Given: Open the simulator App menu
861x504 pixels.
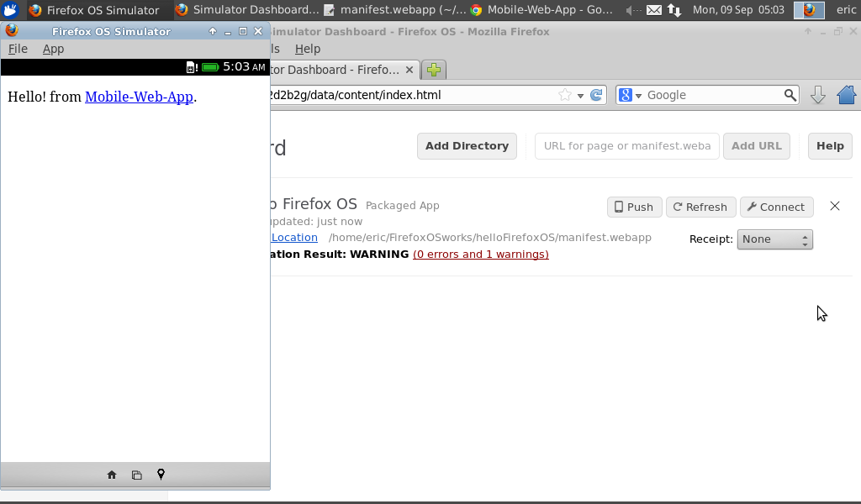Looking at the screenshot, I should coord(53,49).
